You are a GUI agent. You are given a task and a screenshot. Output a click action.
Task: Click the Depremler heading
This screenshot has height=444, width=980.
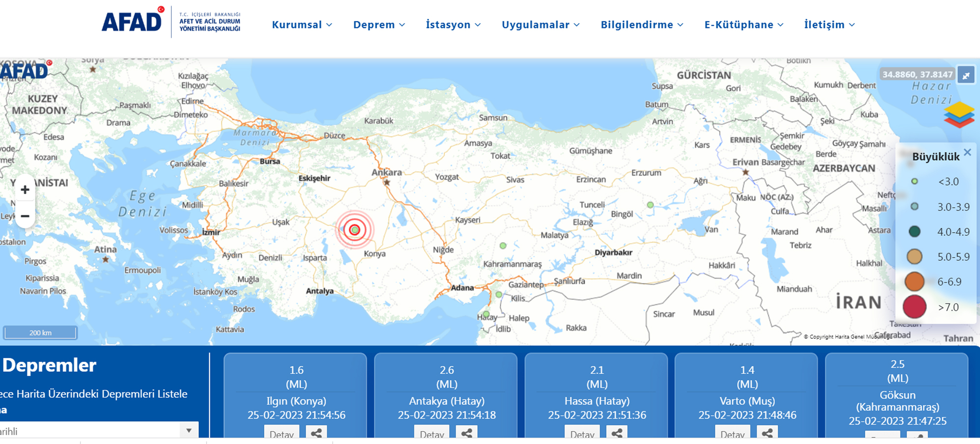(x=49, y=365)
